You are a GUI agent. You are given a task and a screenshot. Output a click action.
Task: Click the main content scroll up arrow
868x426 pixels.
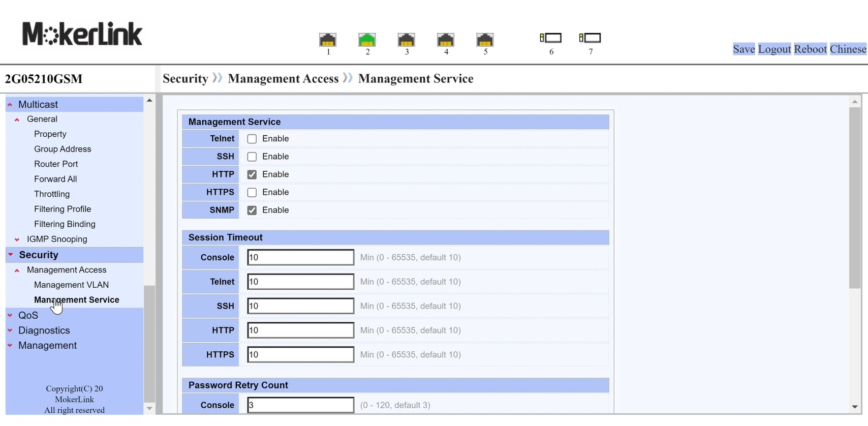[855, 102]
